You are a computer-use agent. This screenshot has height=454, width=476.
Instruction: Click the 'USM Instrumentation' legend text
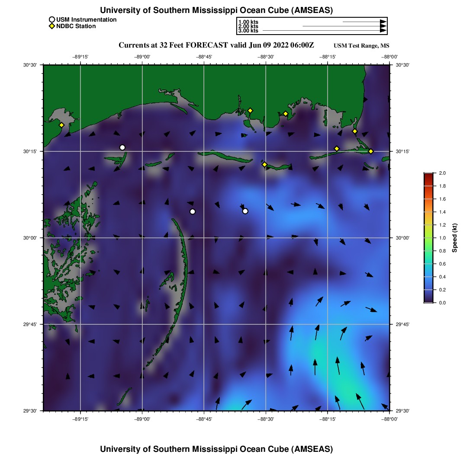point(86,20)
